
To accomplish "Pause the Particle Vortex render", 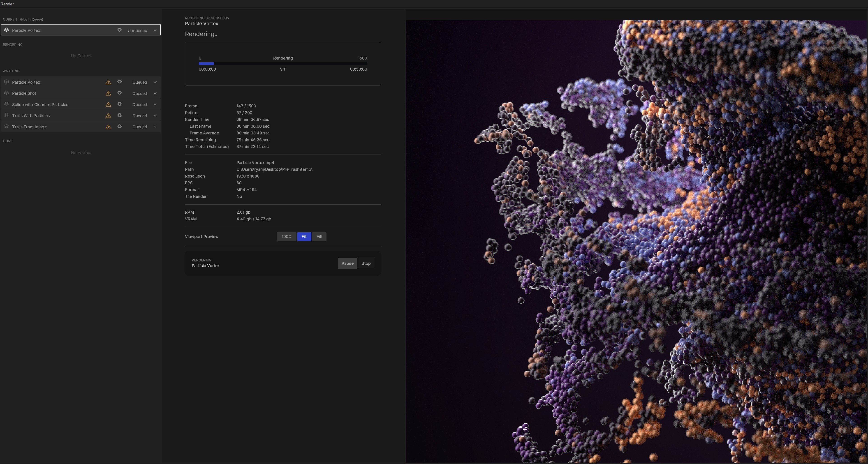I will pos(347,263).
